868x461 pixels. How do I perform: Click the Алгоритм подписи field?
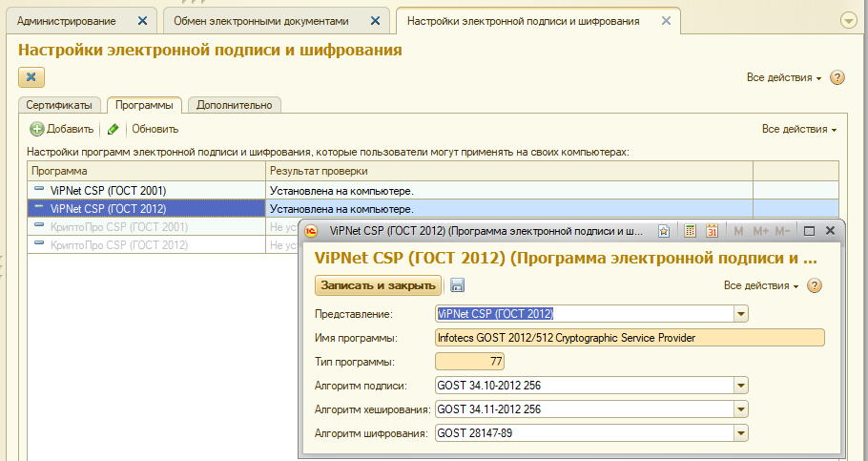(585, 385)
